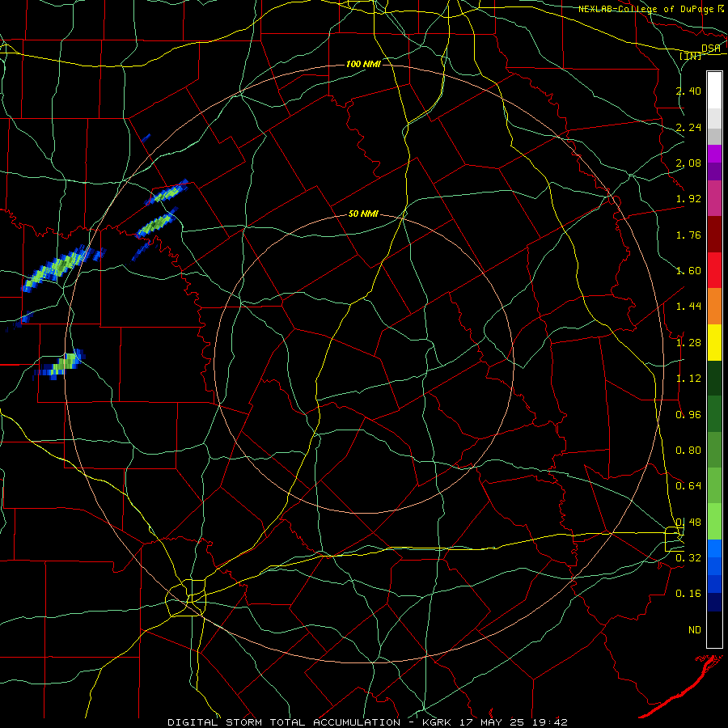Click the "0.32" legend value
The height and width of the screenshot is (728, 728).
[688, 558]
